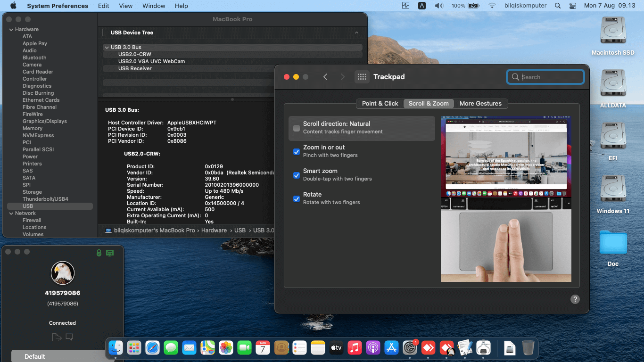Viewport: 644px width, 362px height.
Task: Click the date and time in menu bar
Action: 610,6
